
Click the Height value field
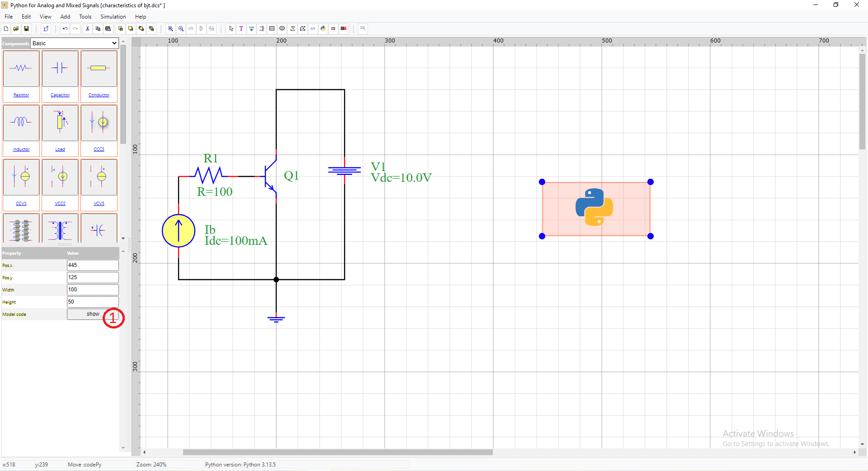point(93,302)
